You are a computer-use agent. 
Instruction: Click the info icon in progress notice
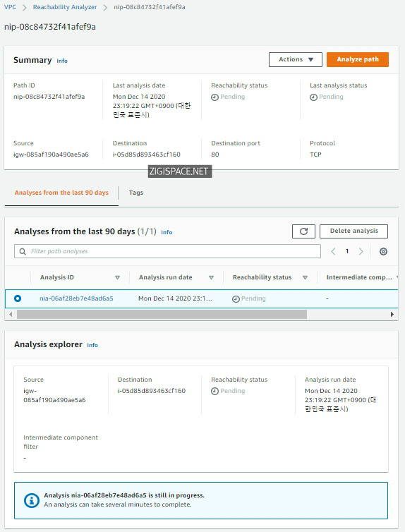pos(32,500)
